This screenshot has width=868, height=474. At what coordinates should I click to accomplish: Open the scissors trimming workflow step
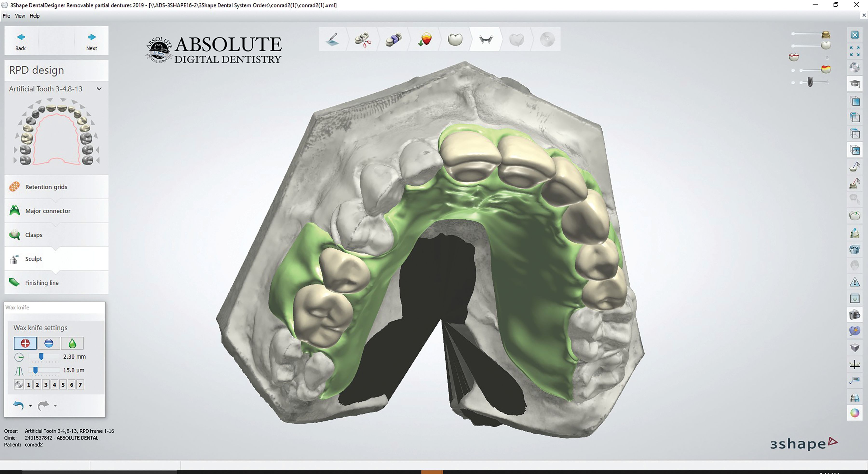363,40
